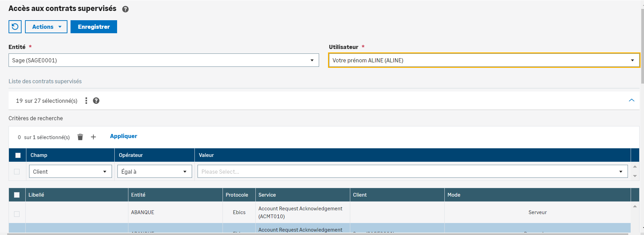This screenshot has height=235, width=644.
Task: Open the Utilisateur dropdown
Action: pos(484,60)
